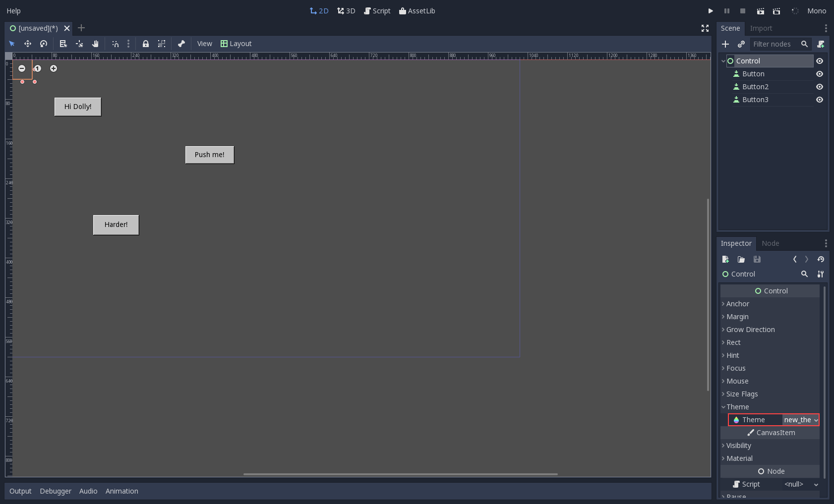Viewport: 834px width, 504px height.
Task: Toggle visibility of Button2 node
Action: [x=820, y=87]
